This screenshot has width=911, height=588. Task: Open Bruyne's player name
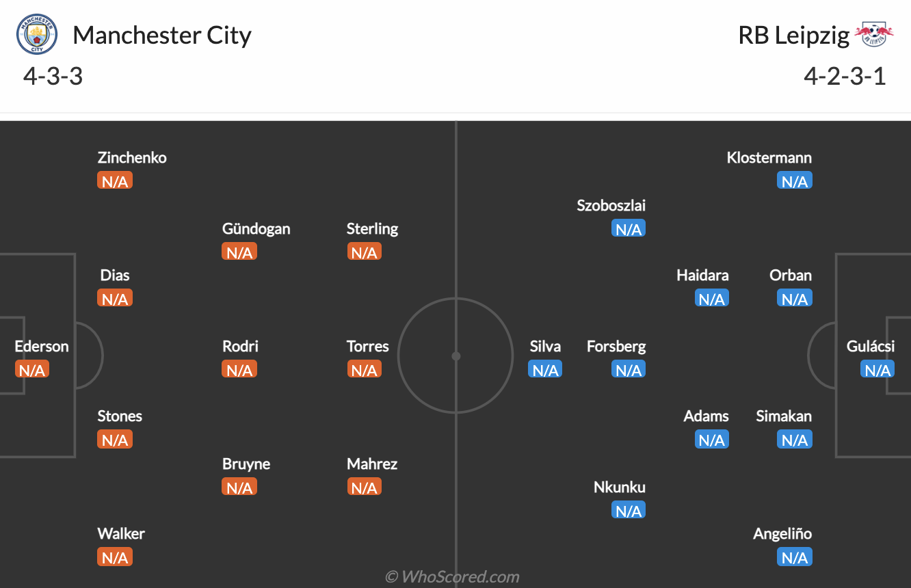(246, 464)
